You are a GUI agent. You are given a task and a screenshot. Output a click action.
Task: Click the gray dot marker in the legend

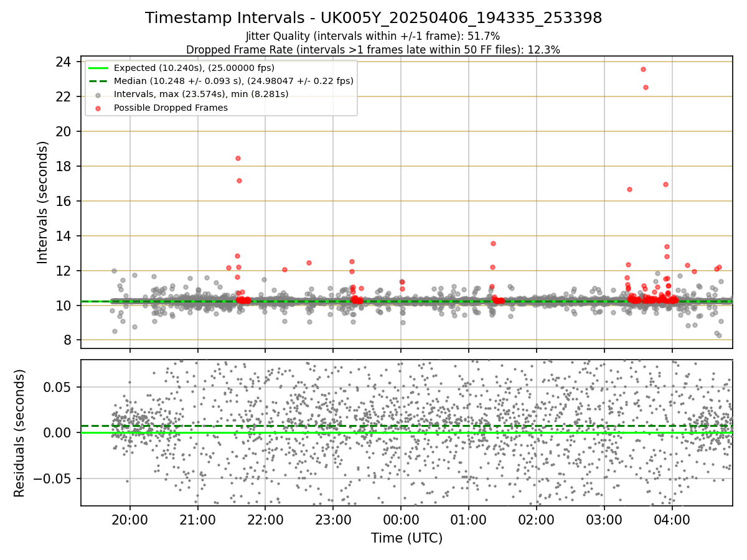pos(98,95)
